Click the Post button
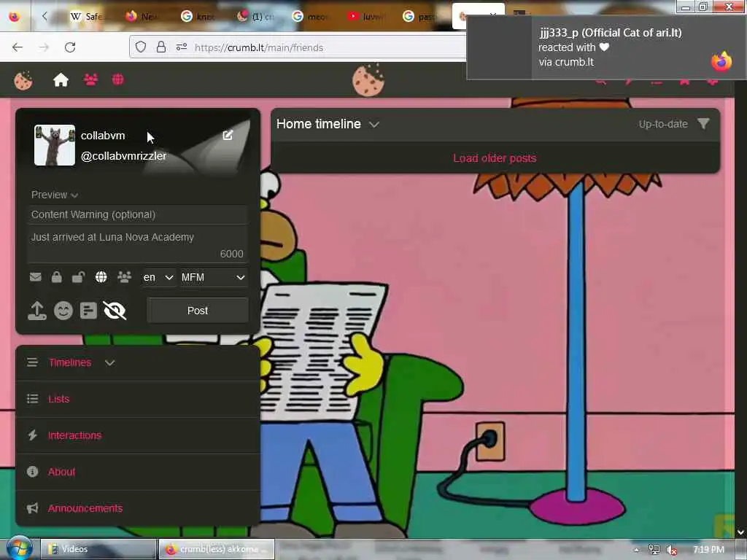The height and width of the screenshot is (560, 747). point(198,311)
